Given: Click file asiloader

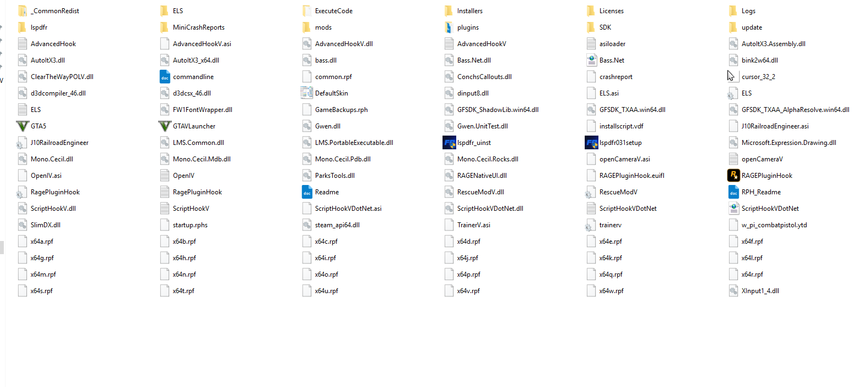Looking at the screenshot, I should [613, 44].
